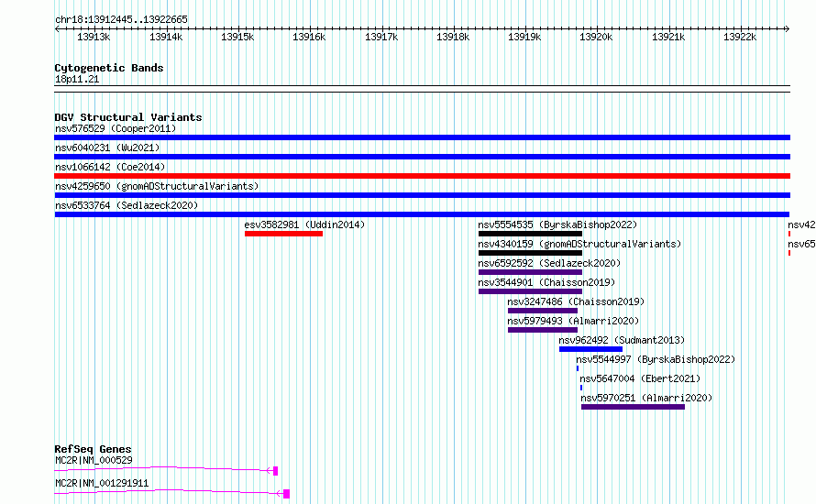Open the nsv962492 (Sudmant2013) label
This screenshot has height=504, width=816.
(622, 340)
